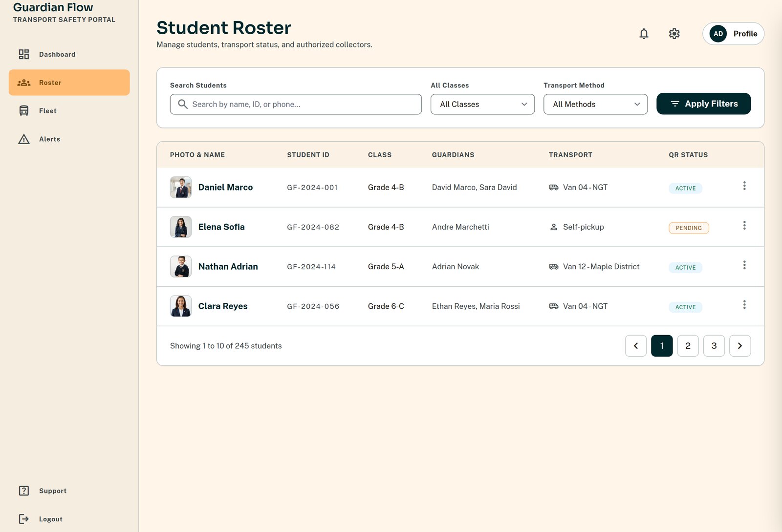Viewport: 782px width, 532px height.
Task: Open the Profile button
Action: tap(733, 34)
